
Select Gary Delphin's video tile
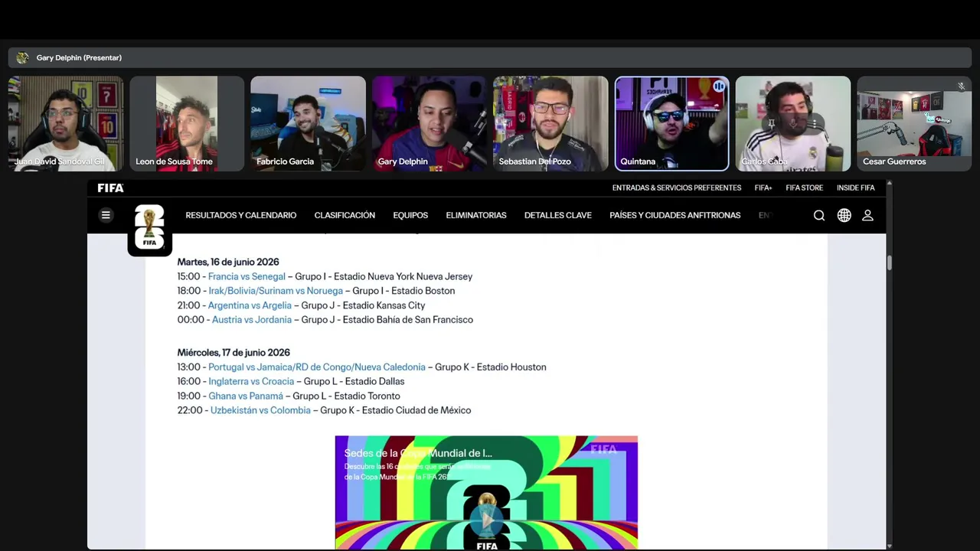point(429,123)
